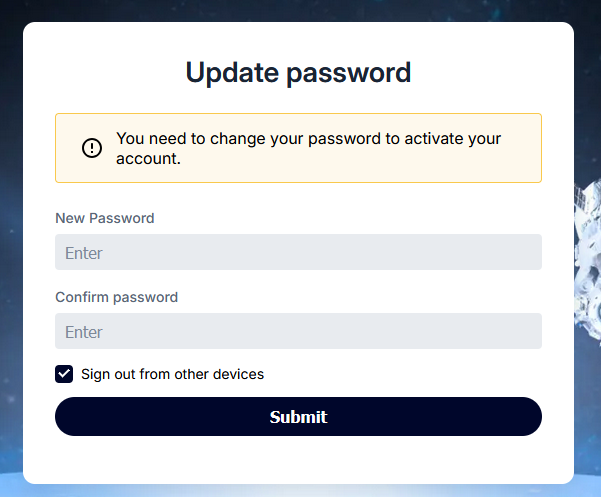This screenshot has width=601, height=497.
Task: Click the Update password heading
Action: 298,73
